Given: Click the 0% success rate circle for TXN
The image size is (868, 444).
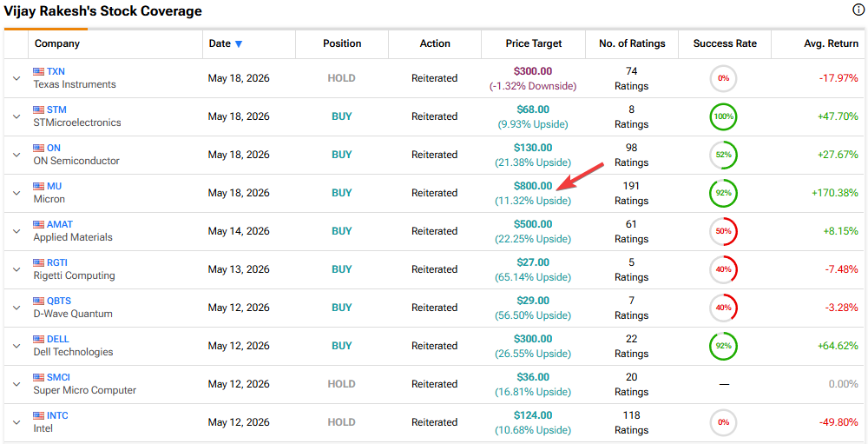Looking at the screenshot, I should (x=724, y=78).
